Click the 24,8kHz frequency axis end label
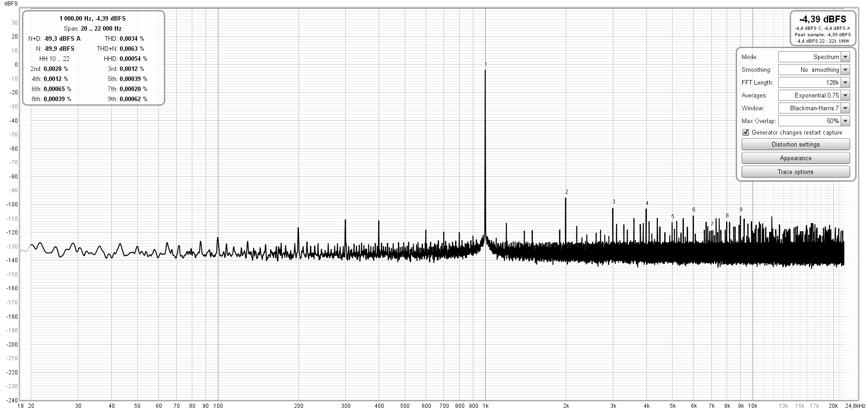The image size is (868, 411). tap(855, 406)
